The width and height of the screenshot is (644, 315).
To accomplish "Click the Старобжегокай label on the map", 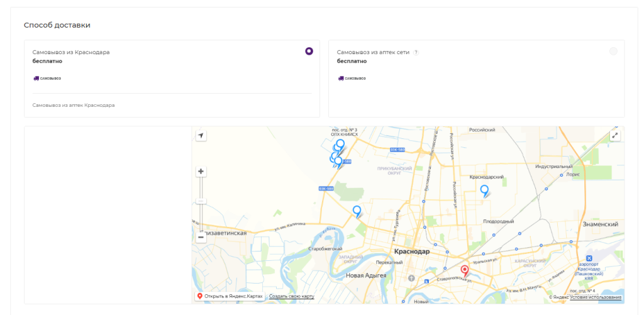I will 325,249.
